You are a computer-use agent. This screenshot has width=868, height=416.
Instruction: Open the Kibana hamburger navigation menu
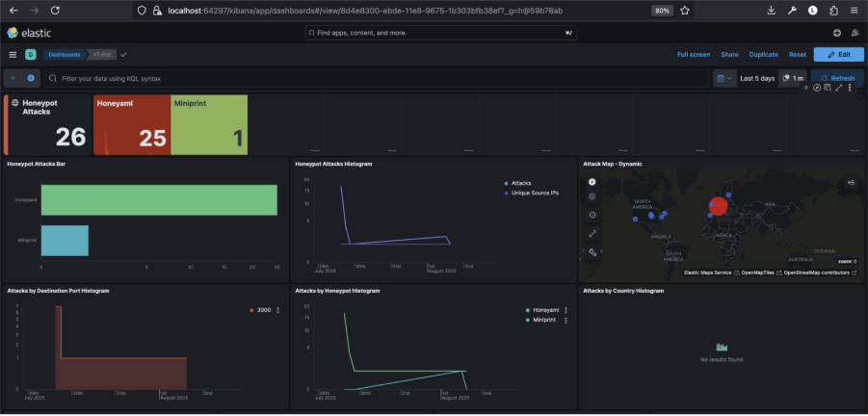tap(13, 55)
